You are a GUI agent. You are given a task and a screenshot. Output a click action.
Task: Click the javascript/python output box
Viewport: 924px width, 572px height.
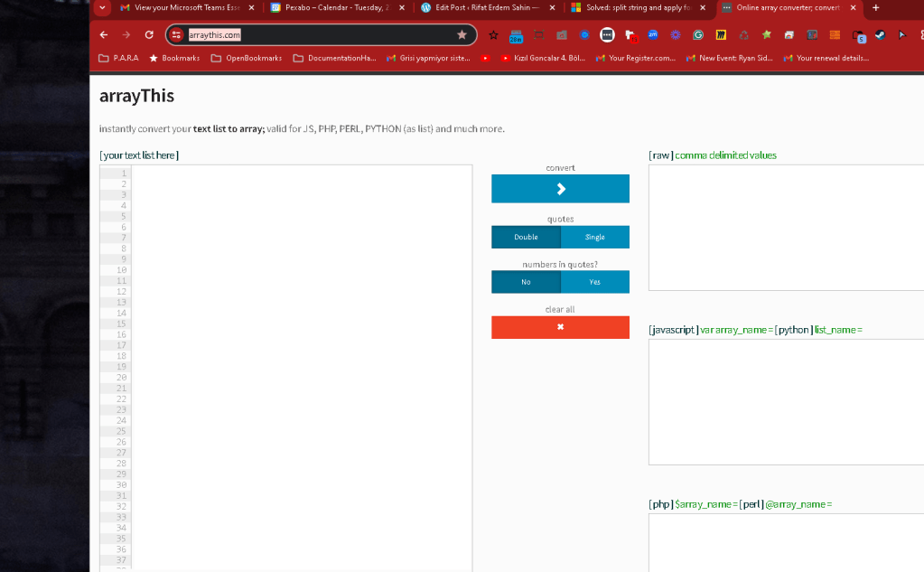786,402
